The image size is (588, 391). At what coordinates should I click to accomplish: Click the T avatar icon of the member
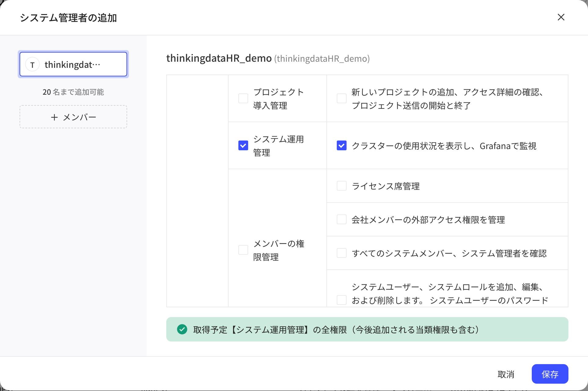pyautogui.click(x=32, y=64)
